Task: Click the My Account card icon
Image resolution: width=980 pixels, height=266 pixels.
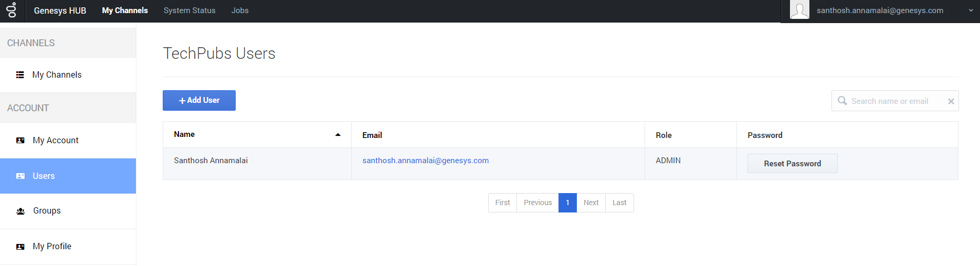Action: (20, 141)
